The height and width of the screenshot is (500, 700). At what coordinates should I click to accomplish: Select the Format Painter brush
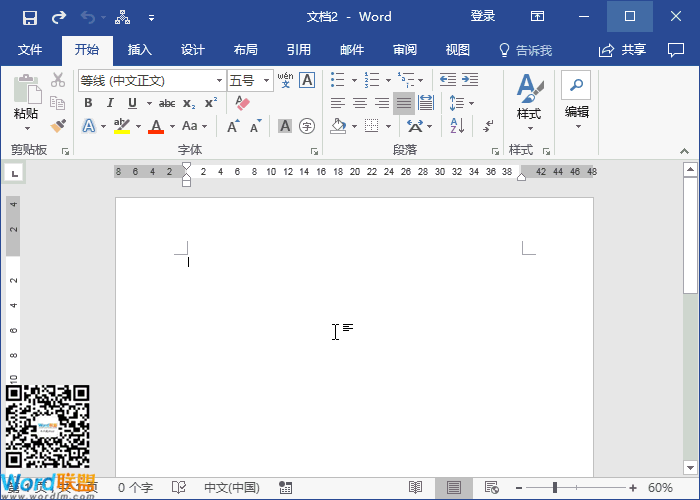[58, 126]
